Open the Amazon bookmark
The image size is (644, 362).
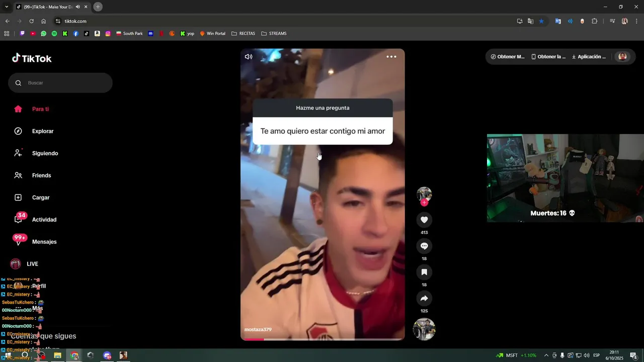(x=97, y=34)
